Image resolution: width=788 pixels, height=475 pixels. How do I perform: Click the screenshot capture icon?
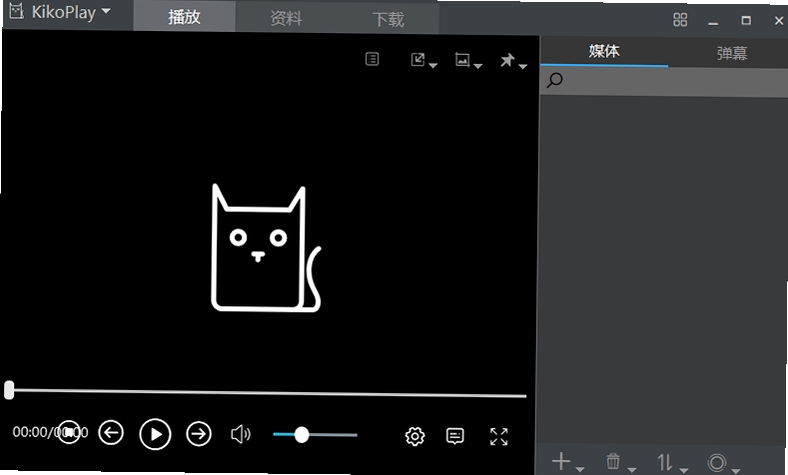click(462, 60)
